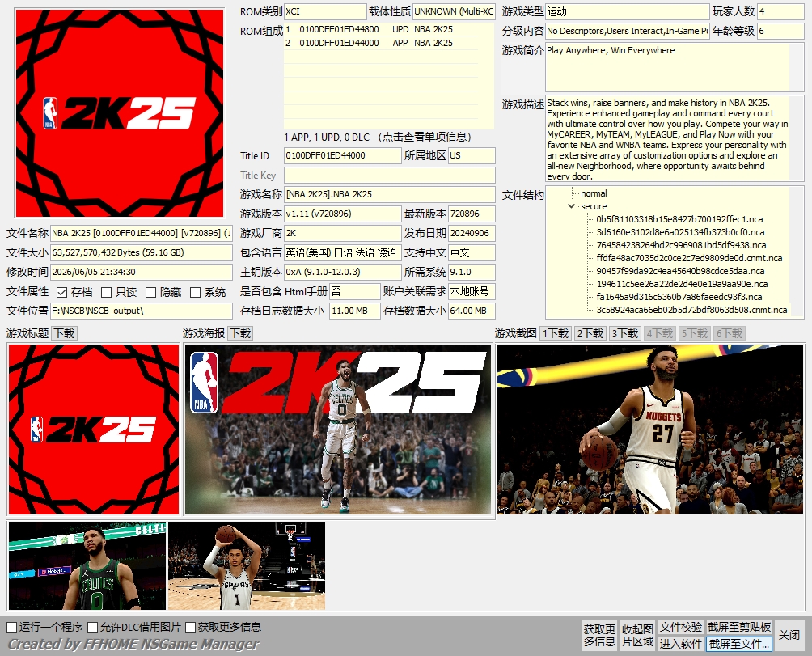Select file 0b5f81103318b15e8427b700192ffec1.nca

[x=679, y=219]
